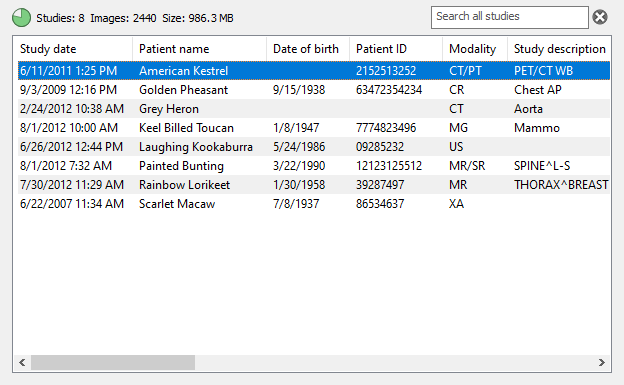Select the Rainbow Lorikeet patient name
The height and width of the screenshot is (385, 624).
click(185, 185)
